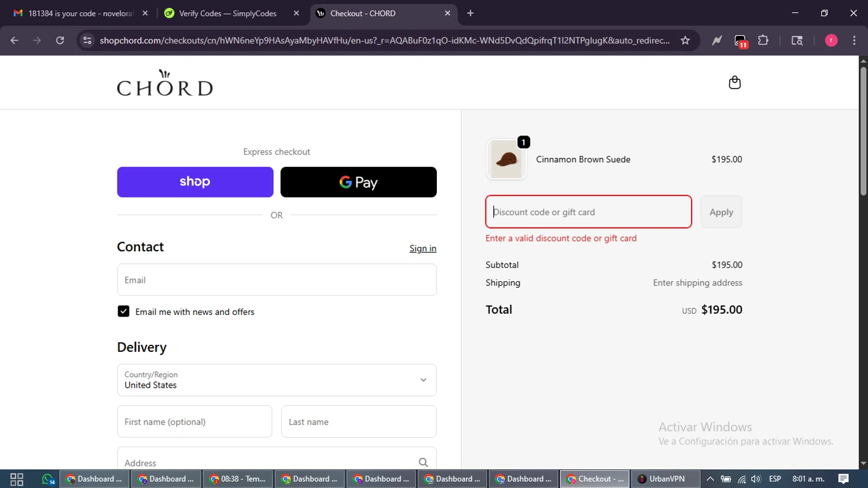
Task: Pay with Shop Pay button
Action: [x=195, y=182]
